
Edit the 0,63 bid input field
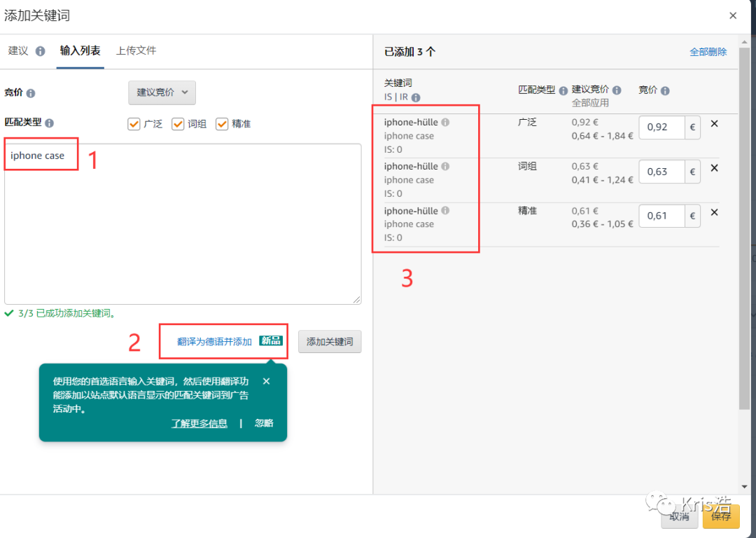tap(661, 172)
